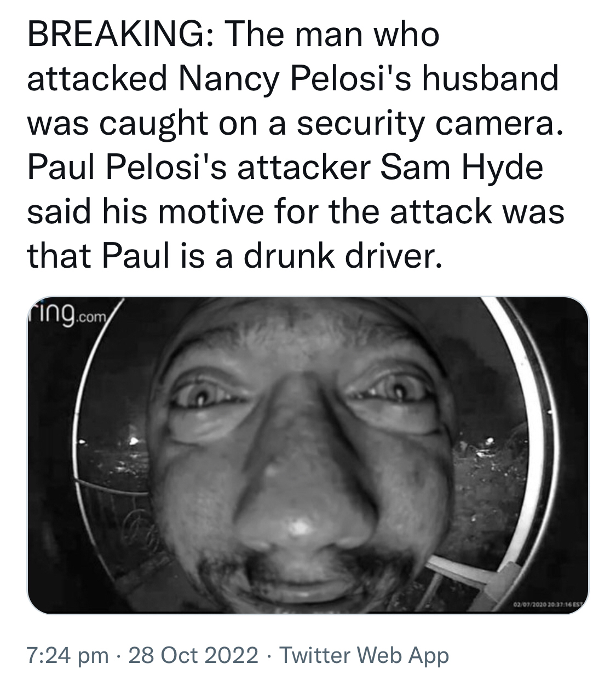
Task: Click the word attacked in second line
Action: pyautogui.click(x=97, y=79)
